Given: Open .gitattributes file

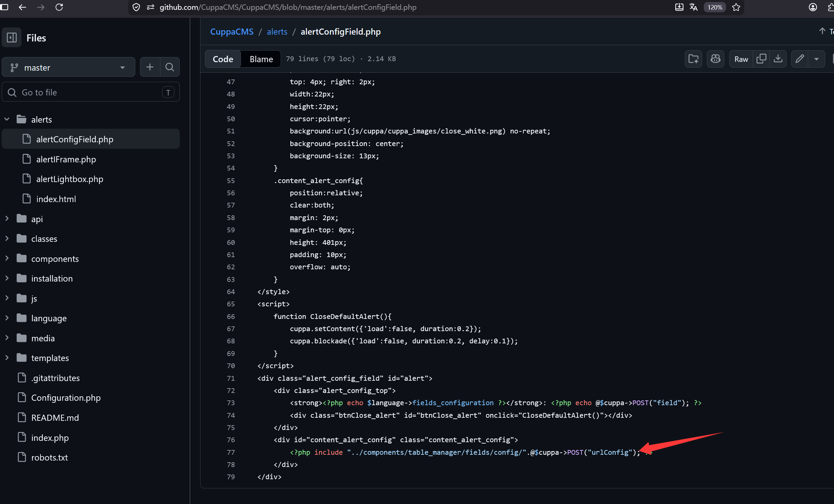Looking at the screenshot, I should pos(55,378).
